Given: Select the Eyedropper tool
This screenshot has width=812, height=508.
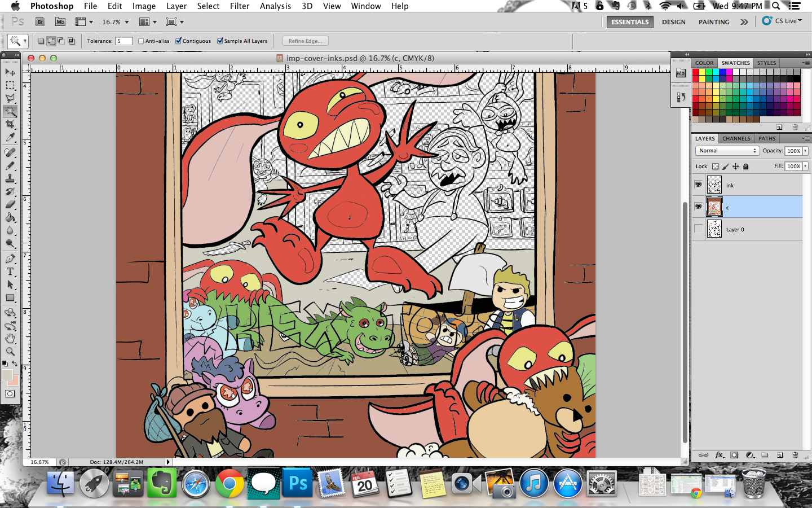Looking at the screenshot, I should tap(10, 138).
